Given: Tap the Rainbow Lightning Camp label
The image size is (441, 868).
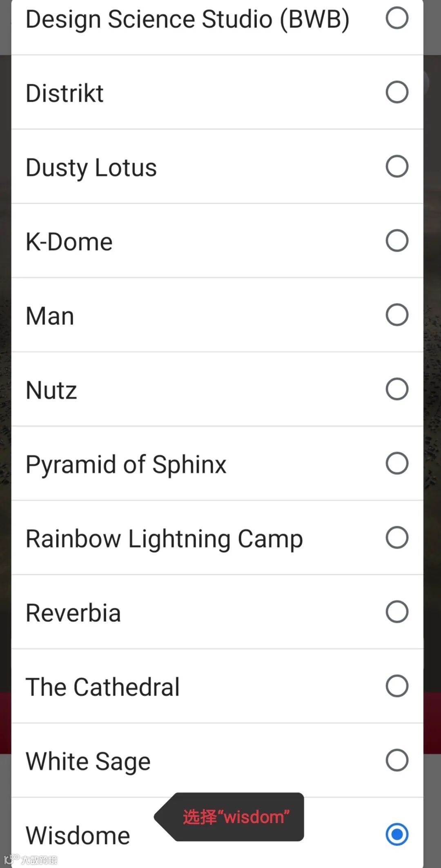Looking at the screenshot, I should pos(164,539).
